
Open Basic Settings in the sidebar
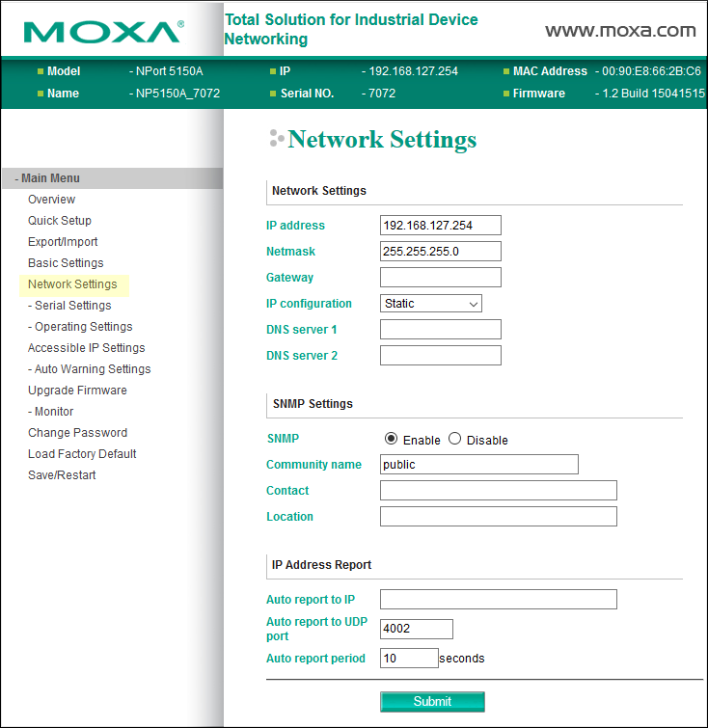(66, 263)
